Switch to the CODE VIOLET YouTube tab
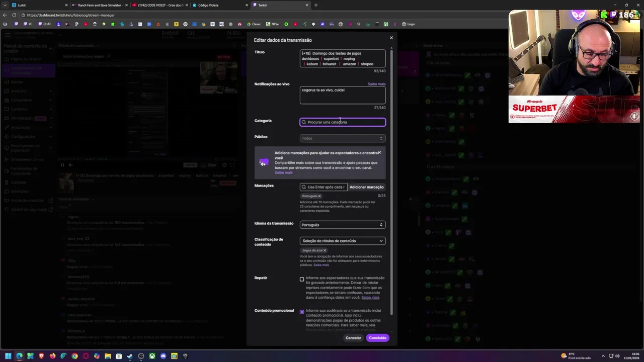The image size is (644, 362). [160, 5]
